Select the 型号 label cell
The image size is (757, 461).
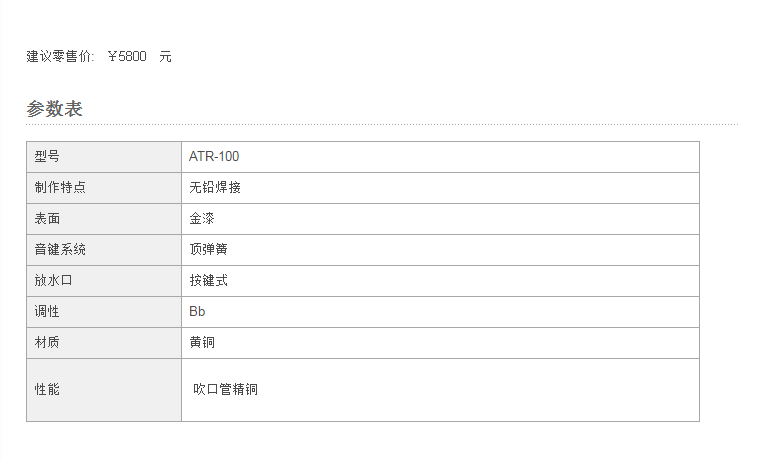pyautogui.click(x=104, y=157)
